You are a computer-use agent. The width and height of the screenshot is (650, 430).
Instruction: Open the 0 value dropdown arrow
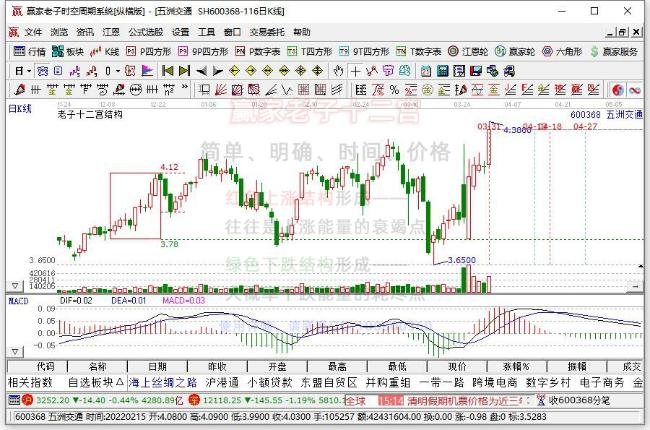118,71
